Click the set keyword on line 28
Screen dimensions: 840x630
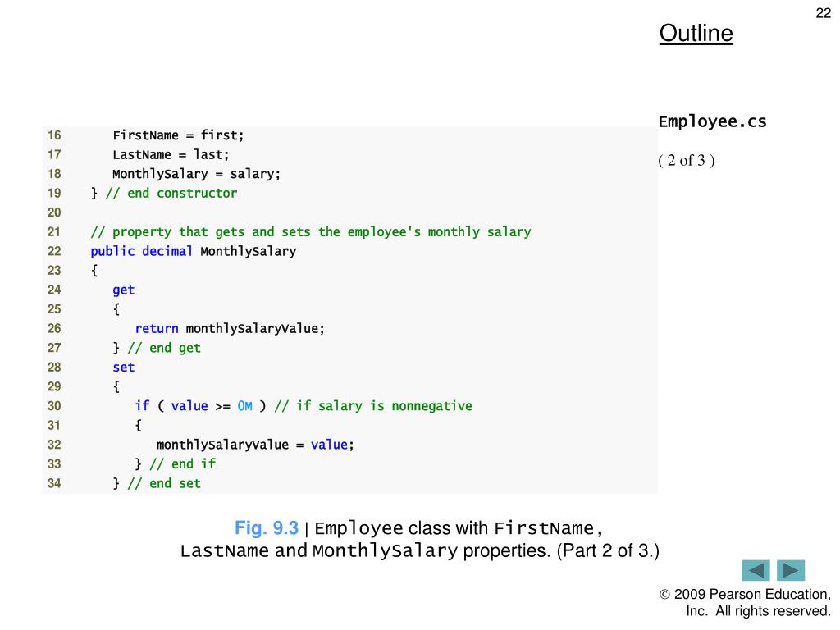click(124, 367)
